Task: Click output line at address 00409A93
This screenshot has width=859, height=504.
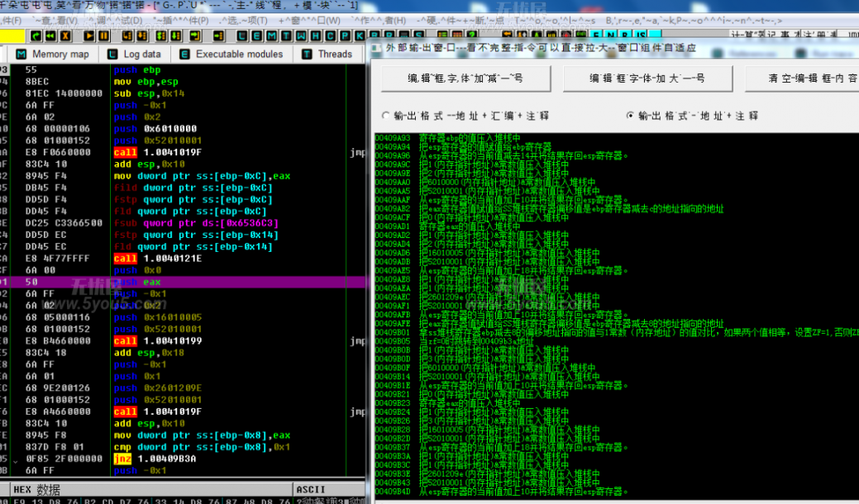Action: pyautogui.click(x=447, y=138)
